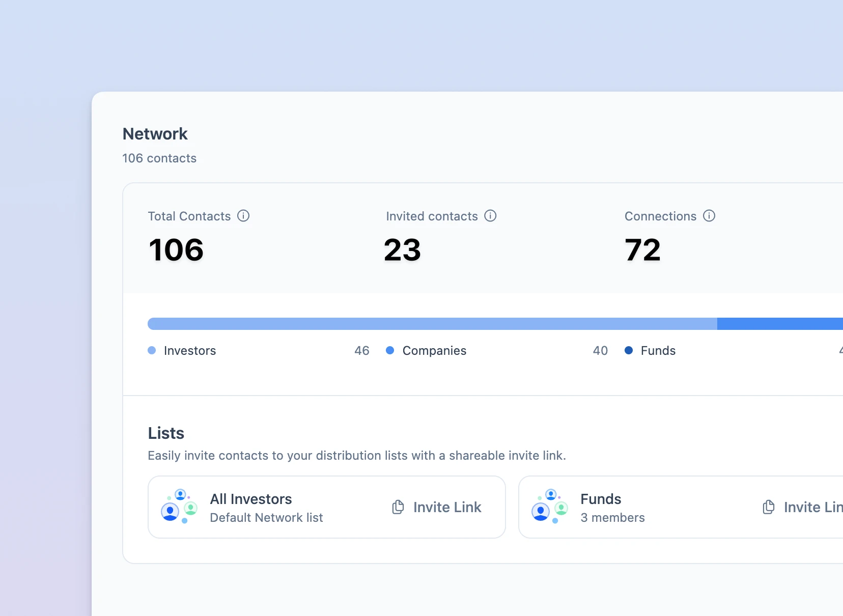Click the Investors legend label
Image resolution: width=843 pixels, height=616 pixels.
[x=190, y=351]
